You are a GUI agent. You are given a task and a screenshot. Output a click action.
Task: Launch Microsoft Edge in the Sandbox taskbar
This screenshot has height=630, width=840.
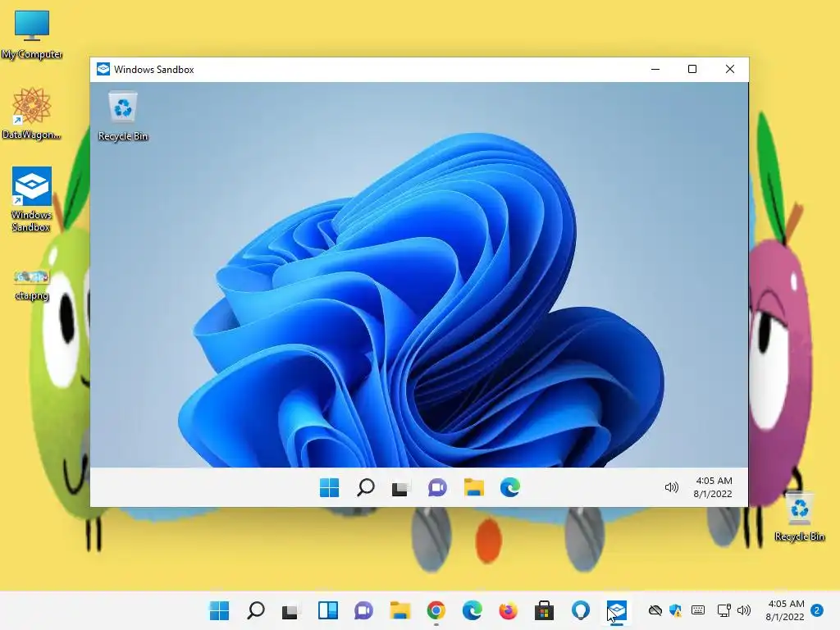tap(510, 487)
